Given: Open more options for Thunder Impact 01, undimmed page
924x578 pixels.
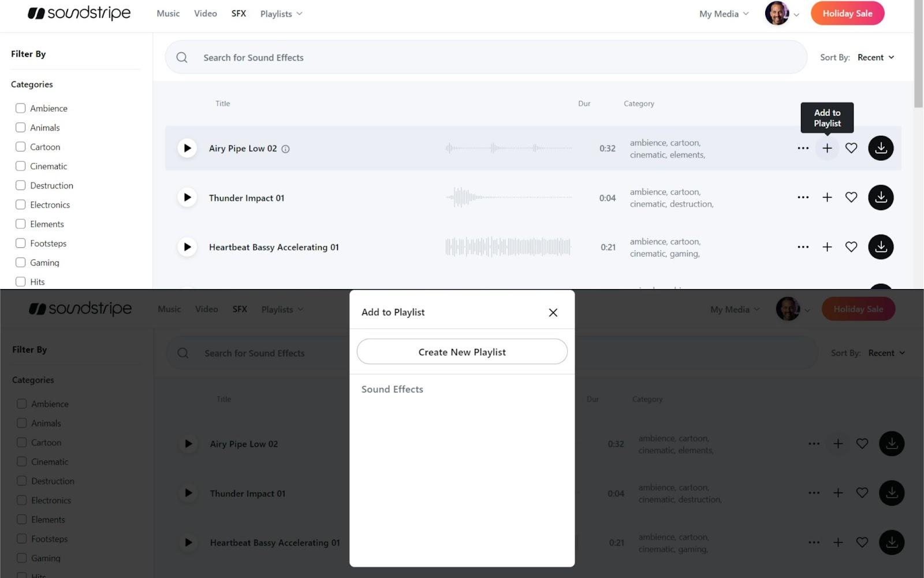Looking at the screenshot, I should (803, 198).
